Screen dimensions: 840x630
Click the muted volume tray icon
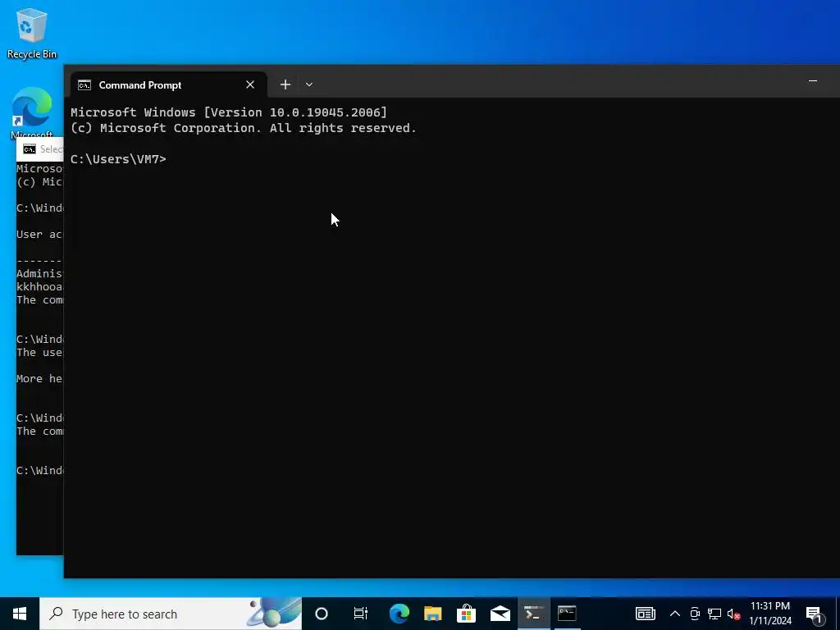coord(733,614)
